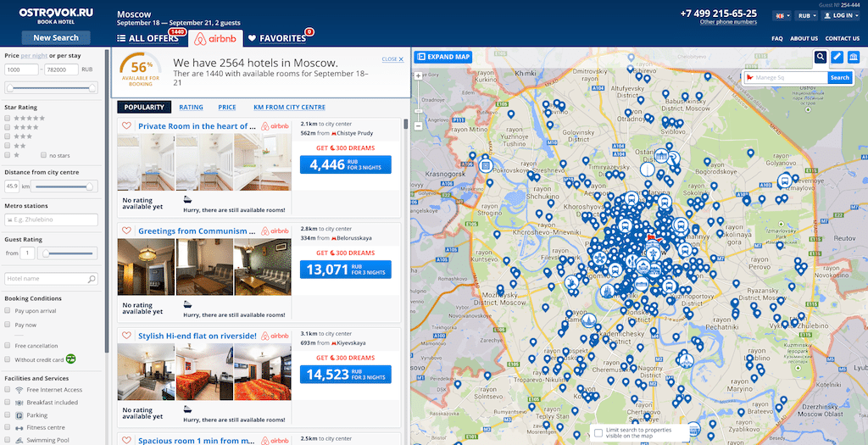This screenshot has width=868, height=445.
Task: Zoom in on the map
Action: (419, 75)
